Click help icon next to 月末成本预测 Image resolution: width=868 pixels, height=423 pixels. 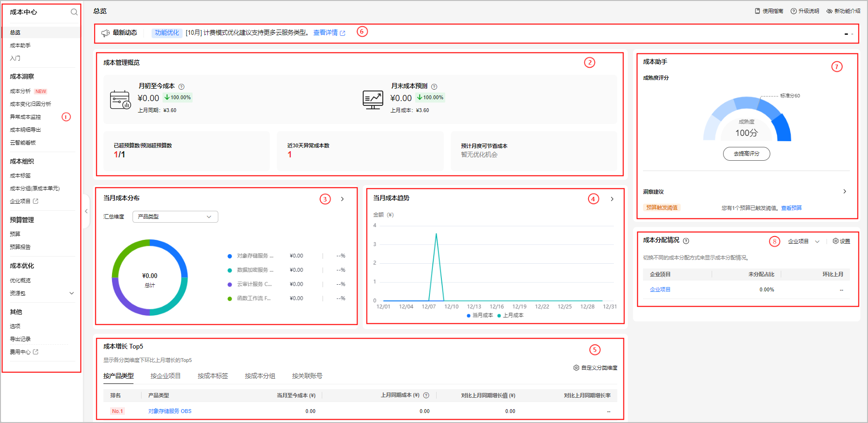point(434,87)
